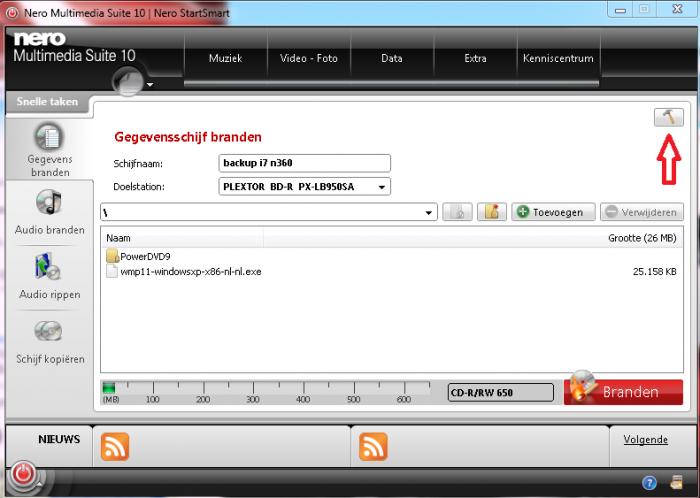Click the 25.158 KB size value
Image resolution: width=700 pixels, height=498 pixels.
(654, 271)
